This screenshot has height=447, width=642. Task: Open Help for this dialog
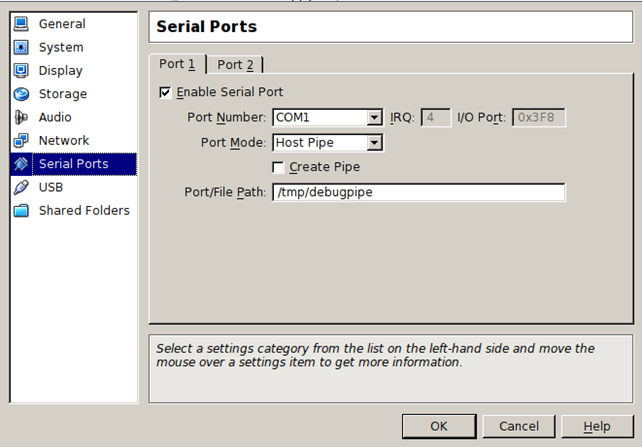tap(597, 426)
